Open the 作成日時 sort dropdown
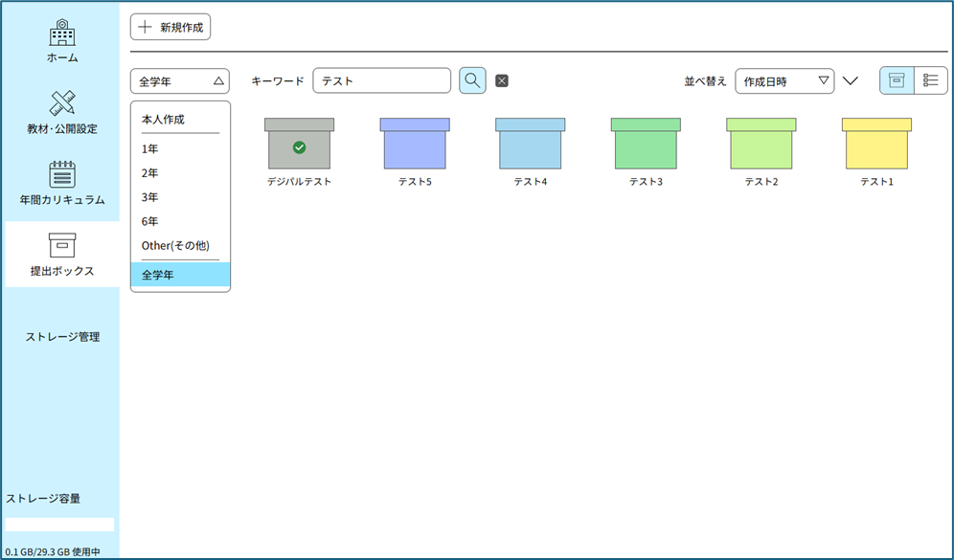The width and height of the screenshot is (954, 560). click(784, 81)
